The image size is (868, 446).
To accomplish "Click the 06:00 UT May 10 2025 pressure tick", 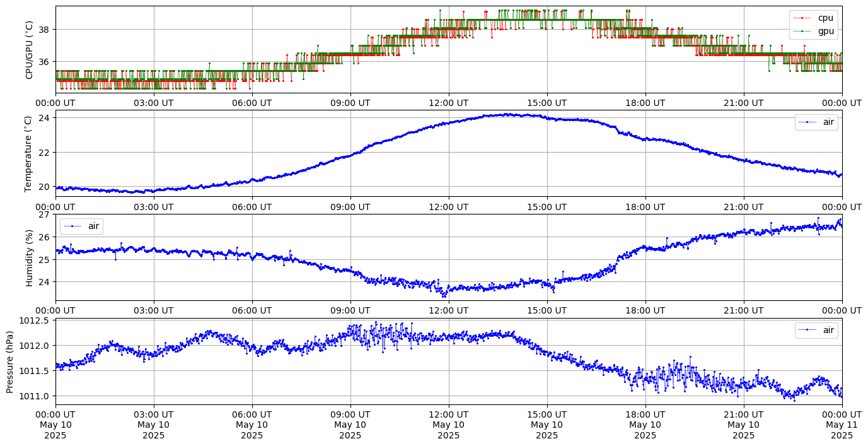I will click(x=252, y=425).
